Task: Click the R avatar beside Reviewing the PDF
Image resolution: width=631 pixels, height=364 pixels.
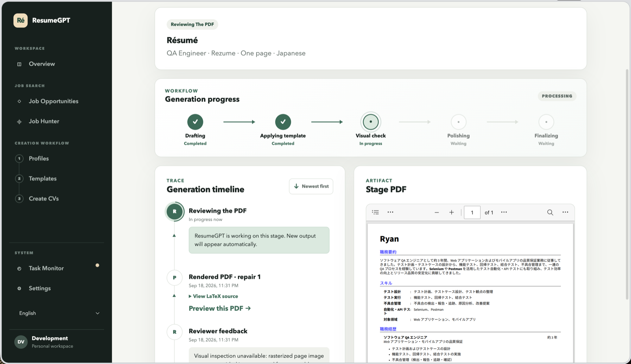Action: click(174, 211)
